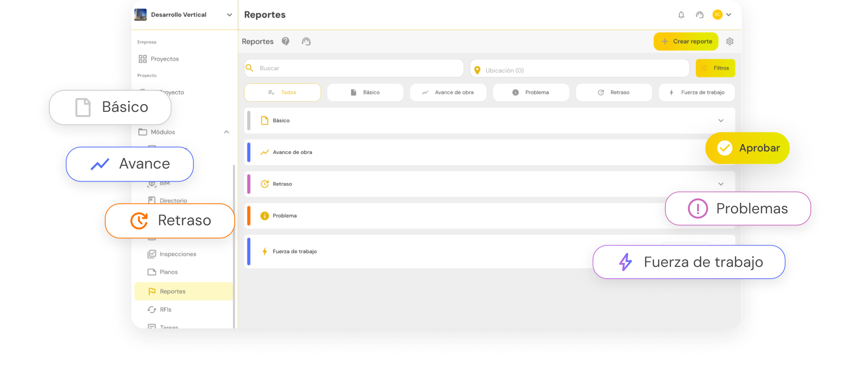The image size is (868, 383).
Task: Click the floating Fuerza de trabajo pill
Action: pos(689,262)
